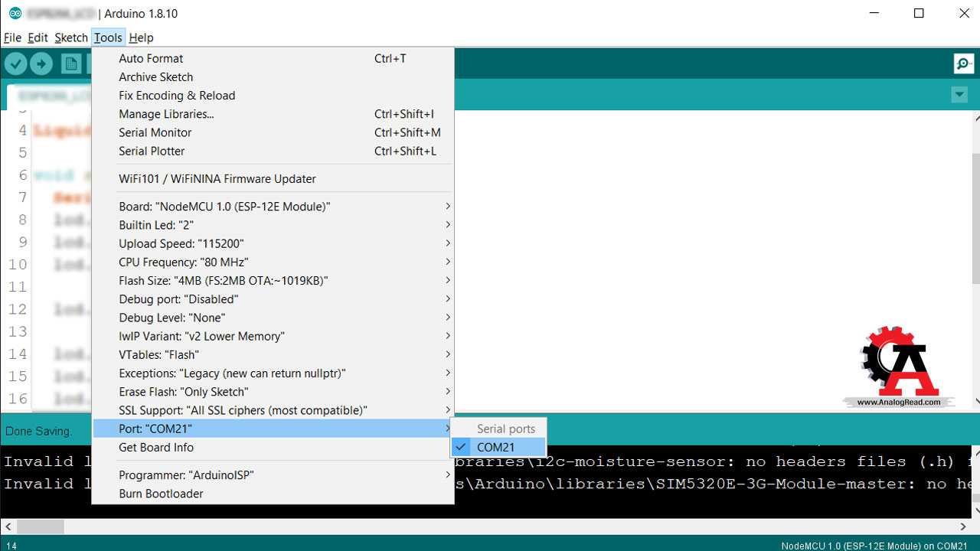
Task: Open the Help menu
Action: click(x=141, y=37)
